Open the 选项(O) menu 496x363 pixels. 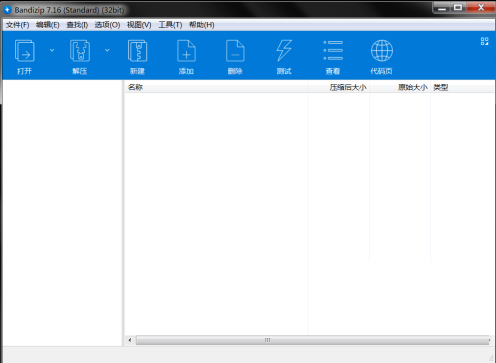107,25
